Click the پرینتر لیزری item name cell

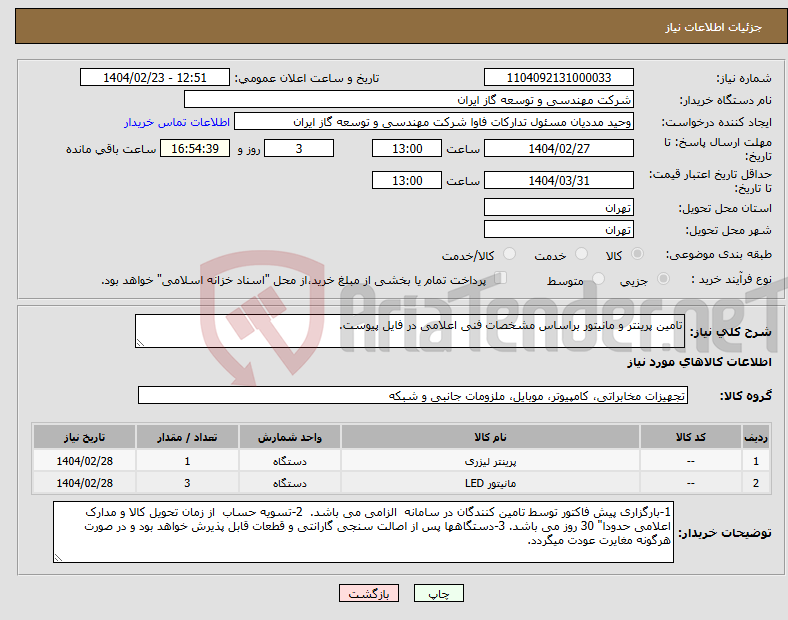click(x=490, y=461)
